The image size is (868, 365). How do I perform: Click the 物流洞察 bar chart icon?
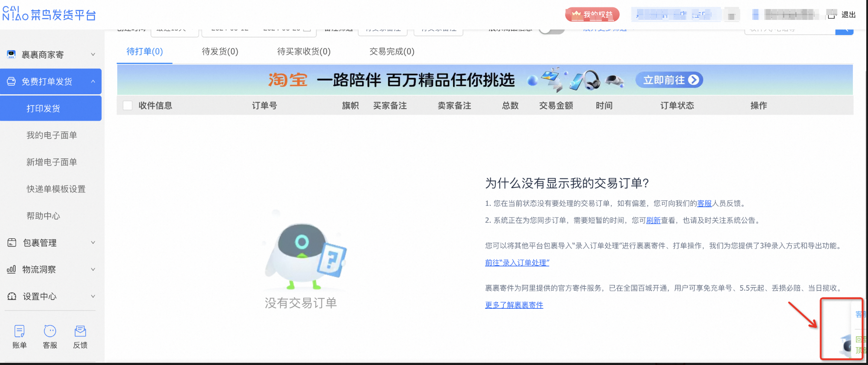pos(12,269)
